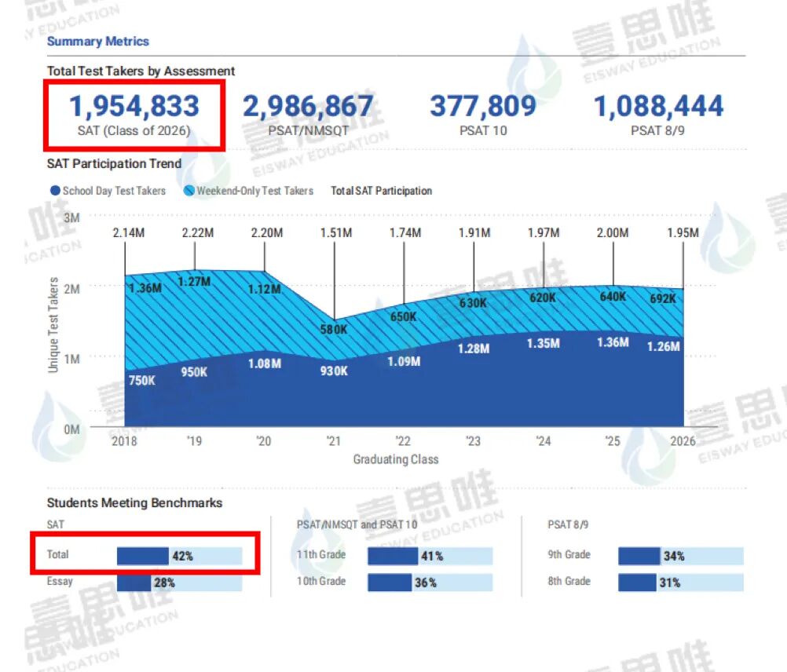The width and height of the screenshot is (787, 672).
Task: Click the 'Graduating Class' axis title
Action: pyautogui.click(x=396, y=459)
